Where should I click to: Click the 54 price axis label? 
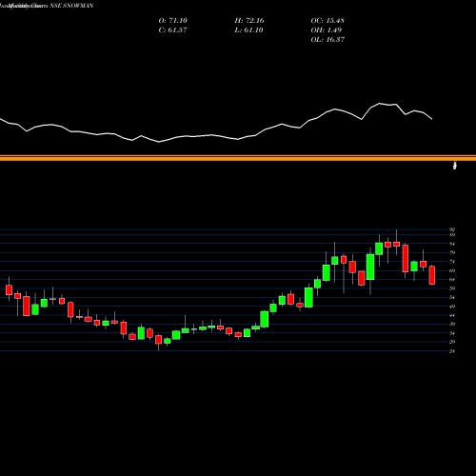coord(452,297)
